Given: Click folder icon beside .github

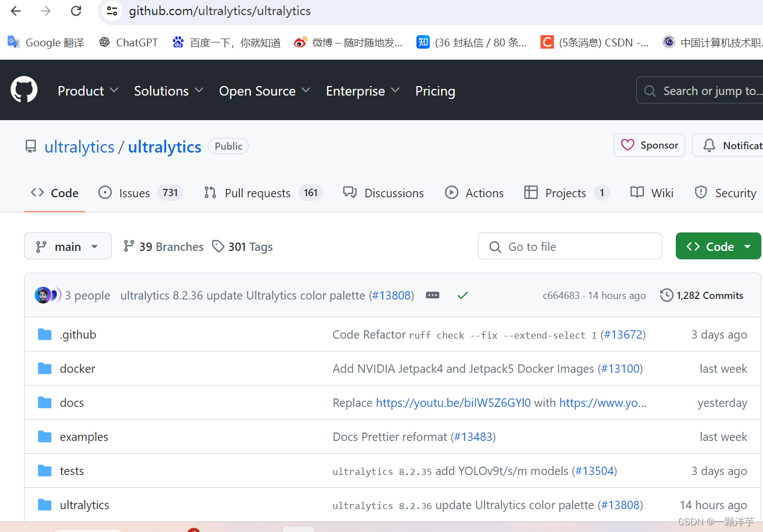Looking at the screenshot, I should coord(45,334).
